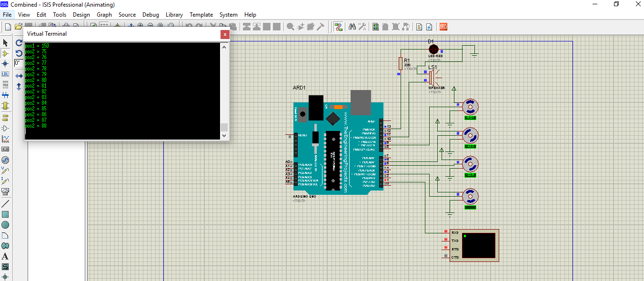Open the Source menu
This screenshot has width=644, height=281.
127,15
